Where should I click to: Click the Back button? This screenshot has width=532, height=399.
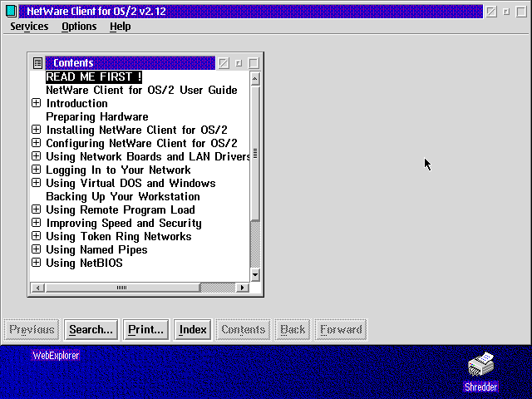tap(293, 329)
